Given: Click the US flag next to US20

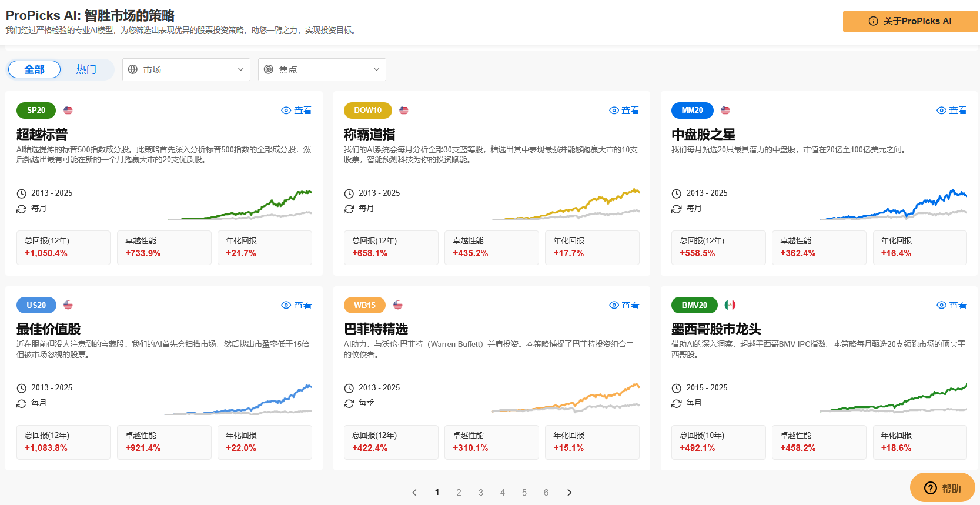Looking at the screenshot, I should [x=68, y=305].
